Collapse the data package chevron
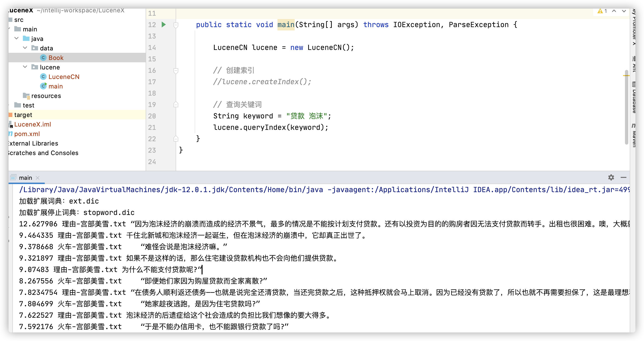The image size is (644, 341). click(x=25, y=48)
